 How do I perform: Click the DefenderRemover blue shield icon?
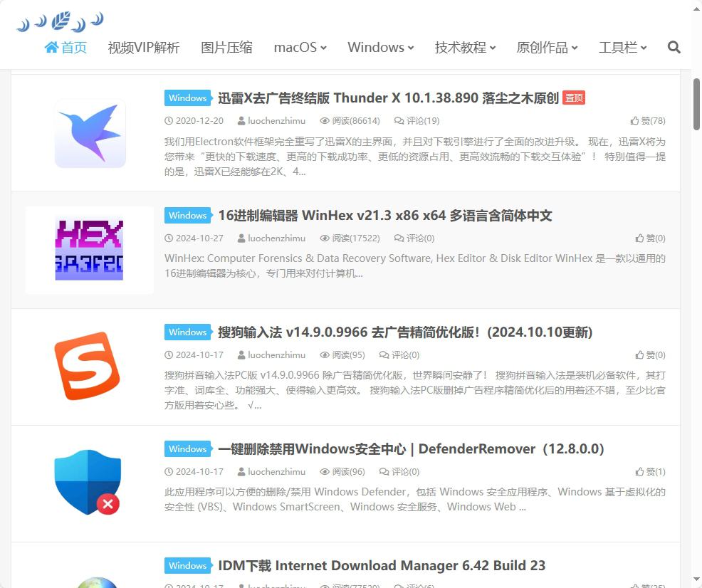pos(88,482)
